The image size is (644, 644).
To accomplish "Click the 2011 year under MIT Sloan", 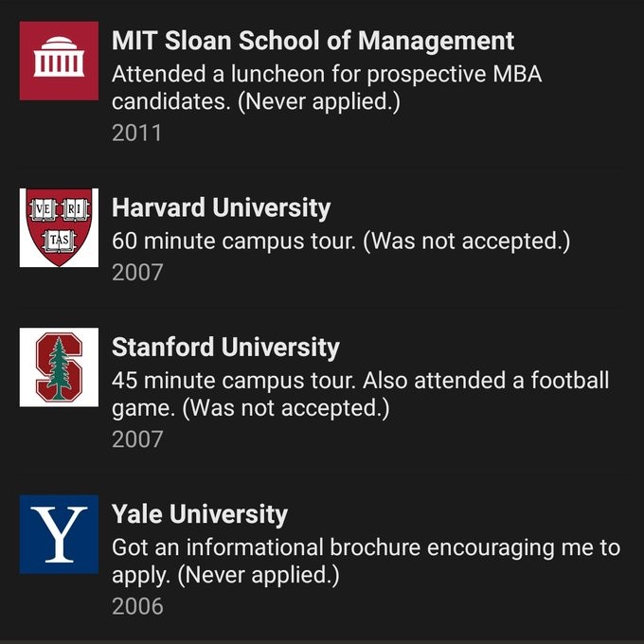I will (x=136, y=133).
